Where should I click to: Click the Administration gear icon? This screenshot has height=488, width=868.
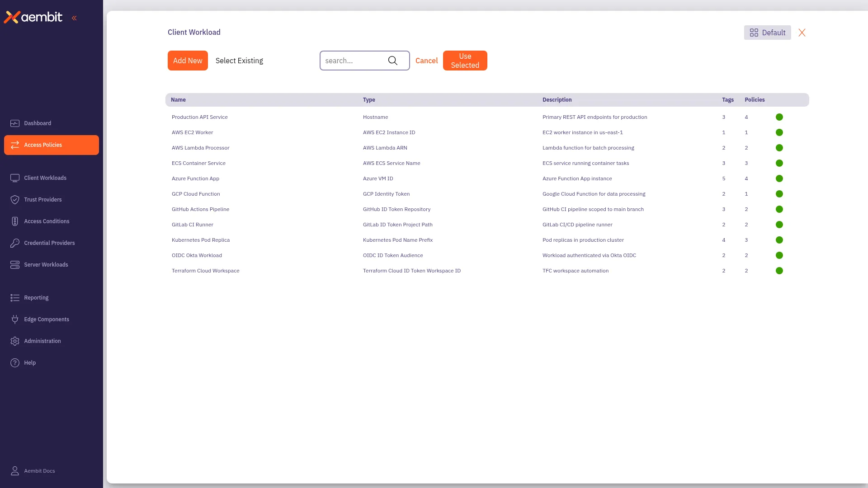coord(15,341)
